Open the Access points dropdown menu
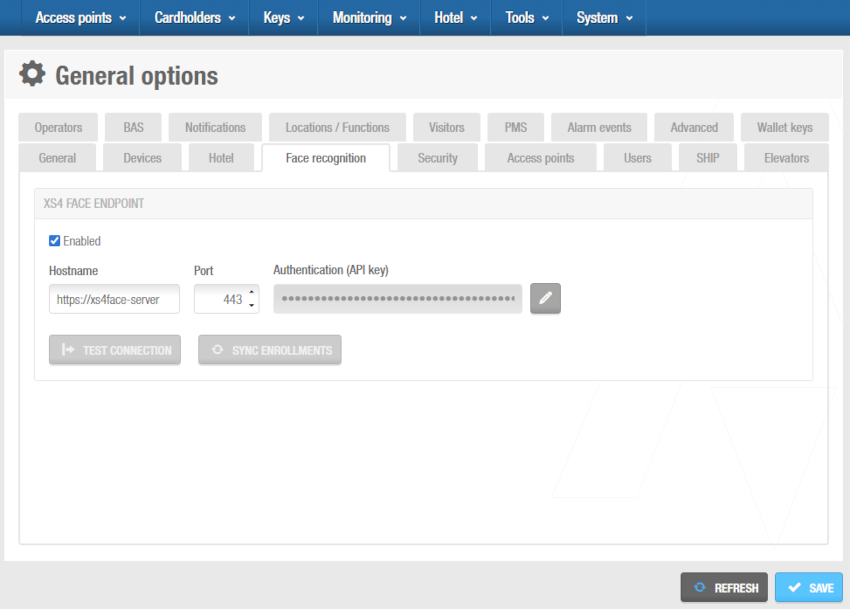 tap(81, 18)
